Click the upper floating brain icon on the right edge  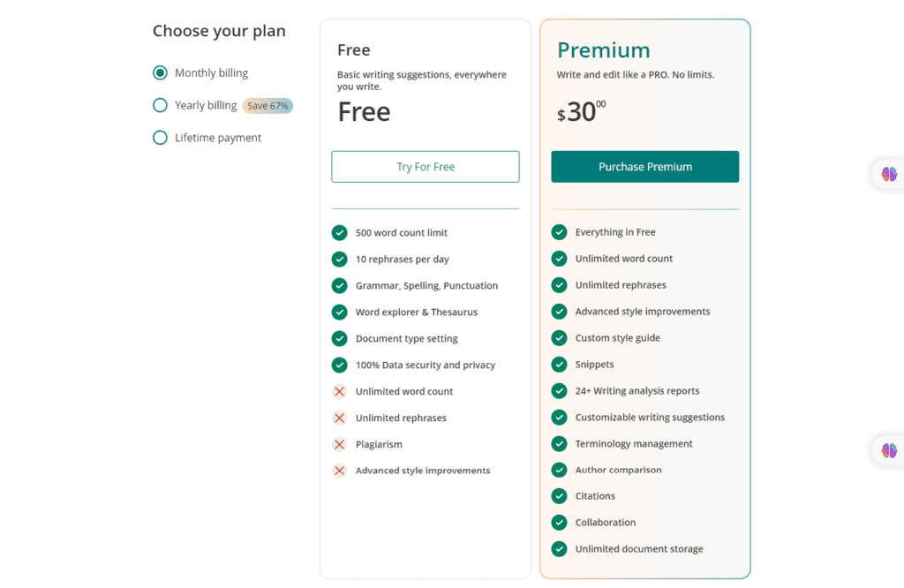[890, 174]
